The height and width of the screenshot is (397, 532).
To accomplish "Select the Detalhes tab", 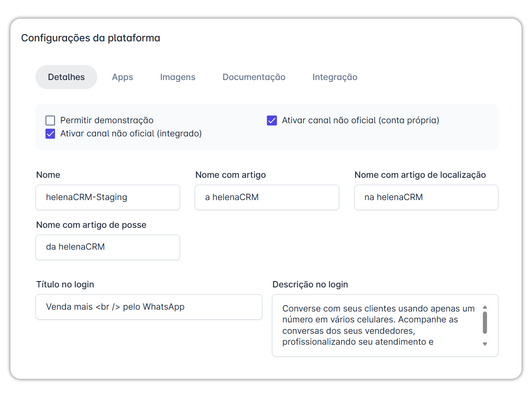I will point(66,77).
